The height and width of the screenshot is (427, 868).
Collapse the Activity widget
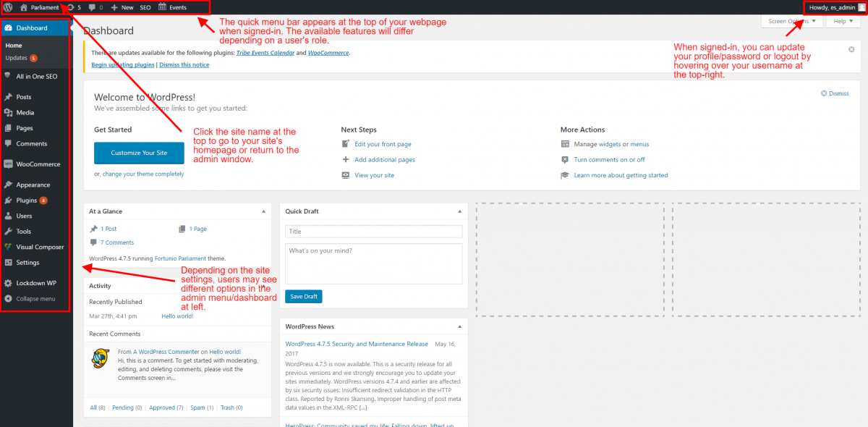pos(264,286)
